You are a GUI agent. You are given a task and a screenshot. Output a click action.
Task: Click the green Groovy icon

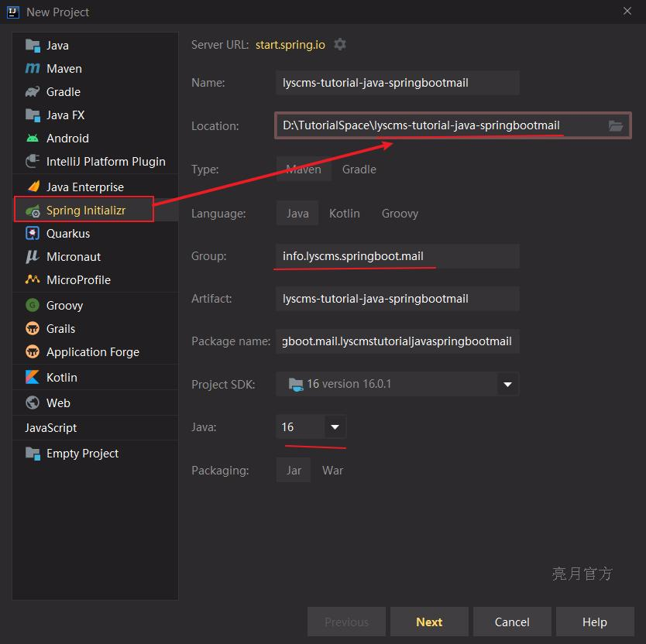pos(33,305)
